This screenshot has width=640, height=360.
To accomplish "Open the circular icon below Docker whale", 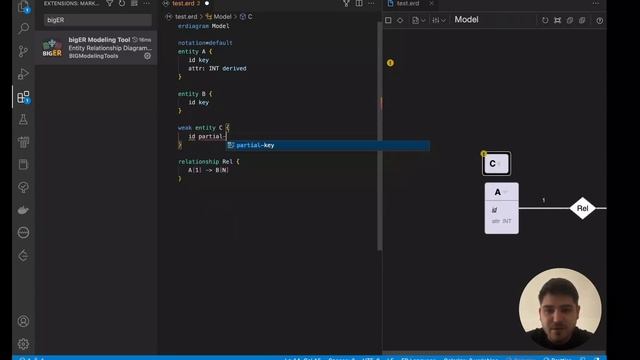I will 23,233.
